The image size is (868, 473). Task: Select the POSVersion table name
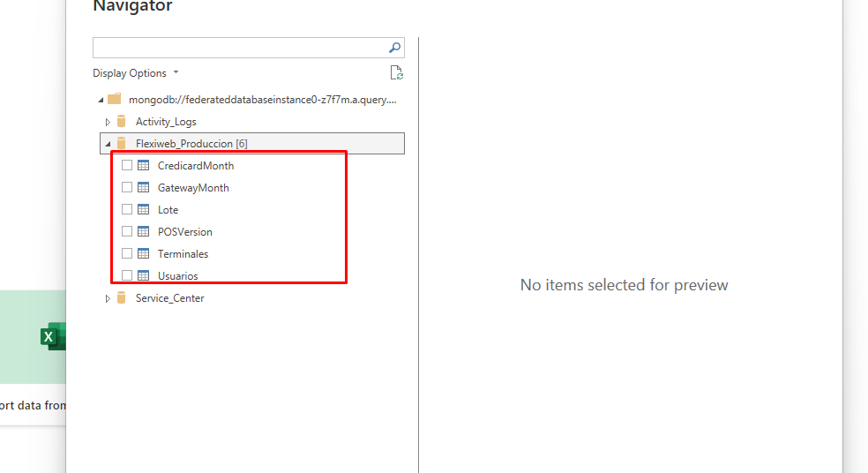click(185, 231)
